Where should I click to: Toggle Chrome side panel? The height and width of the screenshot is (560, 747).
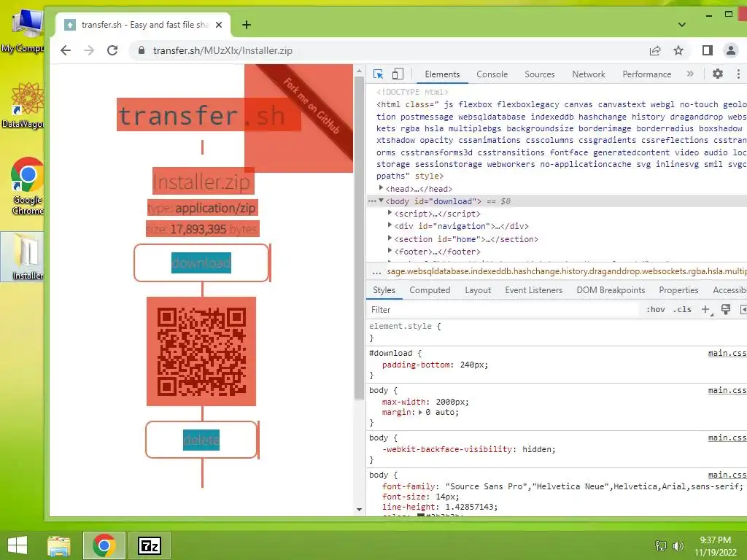pos(708,50)
